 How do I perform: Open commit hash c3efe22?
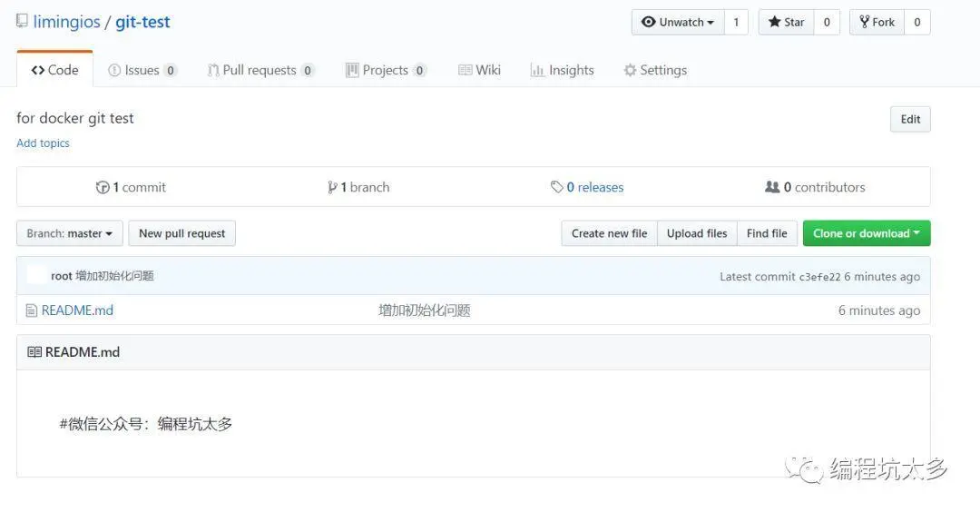819,276
